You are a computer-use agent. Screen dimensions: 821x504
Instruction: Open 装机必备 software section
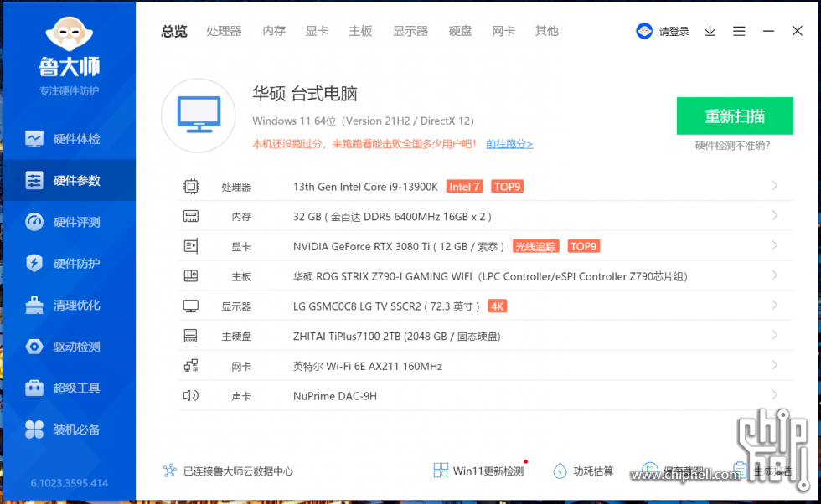69,429
